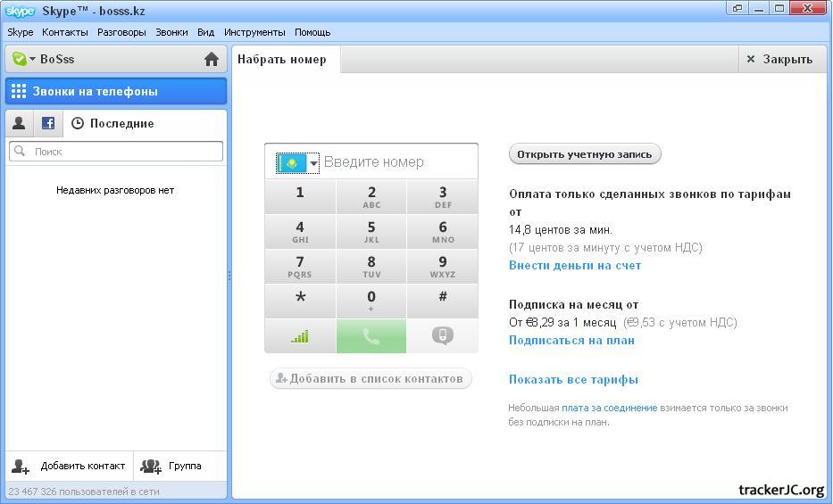Click Открыть учетную запись button
This screenshot has height=504, width=833.
pos(585,154)
